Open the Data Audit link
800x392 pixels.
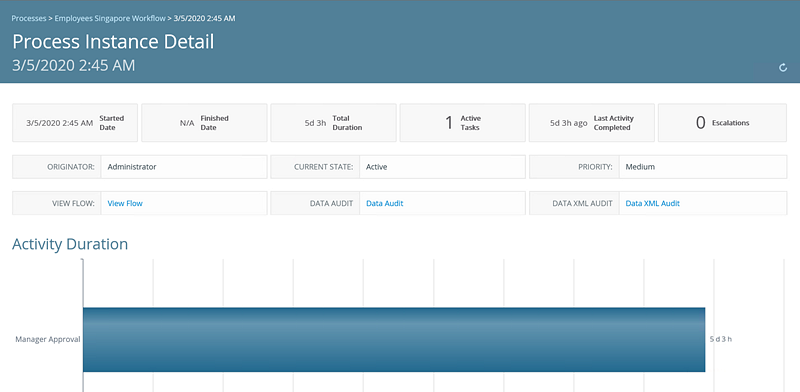[x=385, y=203]
